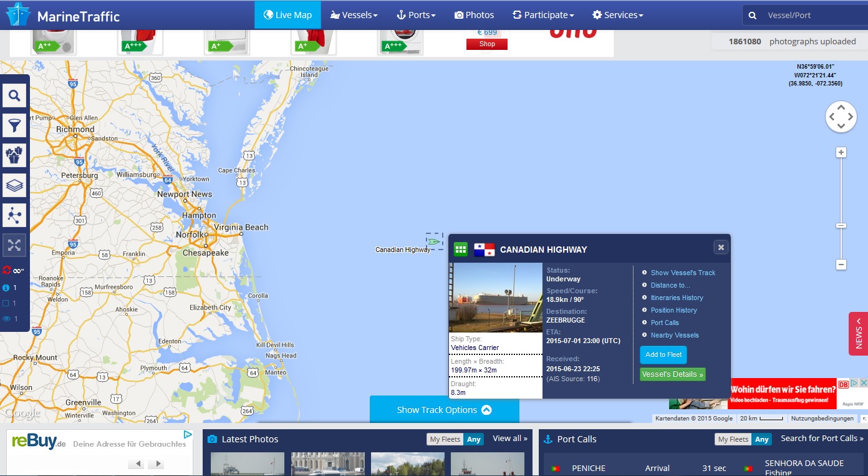Click the Latest Photos camera icon
Viewport: 868px width, 476px height.
212,439
